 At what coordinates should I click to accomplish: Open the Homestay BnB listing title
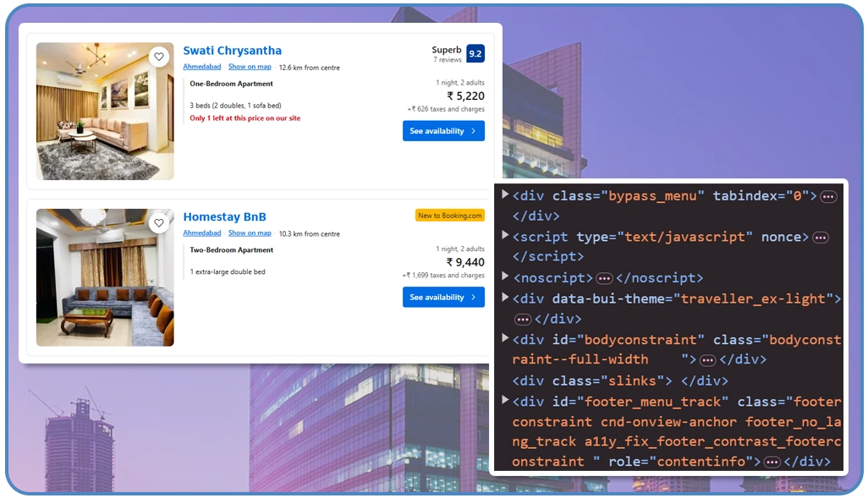coord(224,216)
